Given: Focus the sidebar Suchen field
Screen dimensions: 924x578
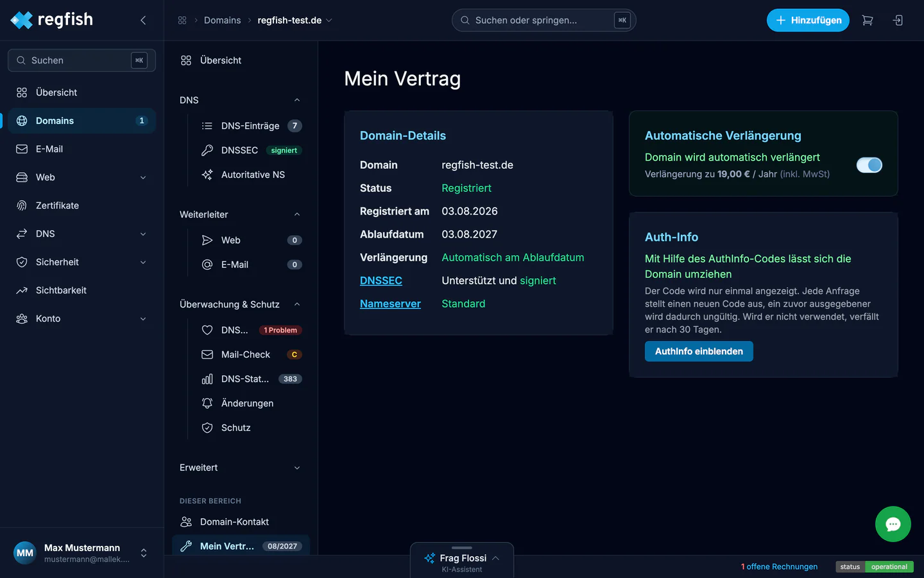Looking at the screenshot, I should (81, 60).
